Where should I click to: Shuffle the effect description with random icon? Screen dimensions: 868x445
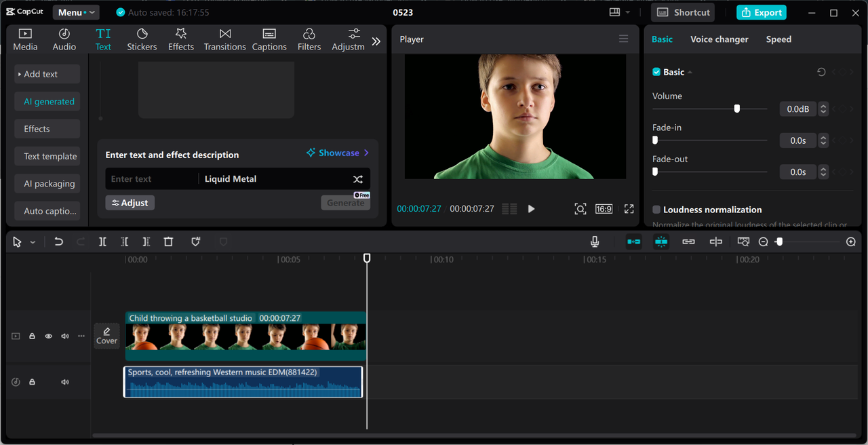[357, 179]
